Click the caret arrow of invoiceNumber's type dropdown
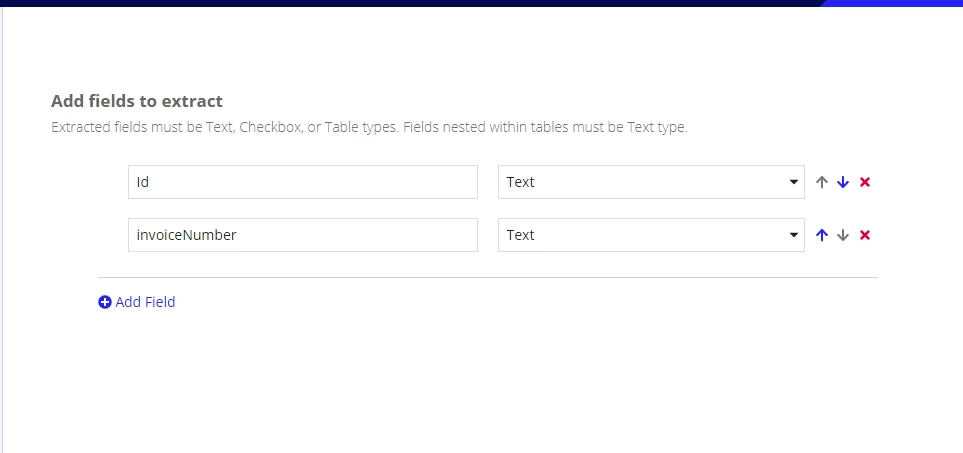963x453 pixels. tap(793, 235)
